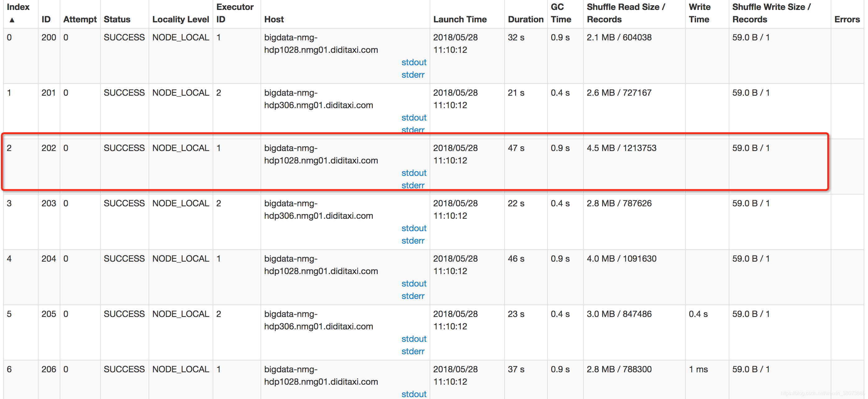Open stdout link in highlighted task 202 row
This screenshot has height=399, width=868.
[414, 173]
